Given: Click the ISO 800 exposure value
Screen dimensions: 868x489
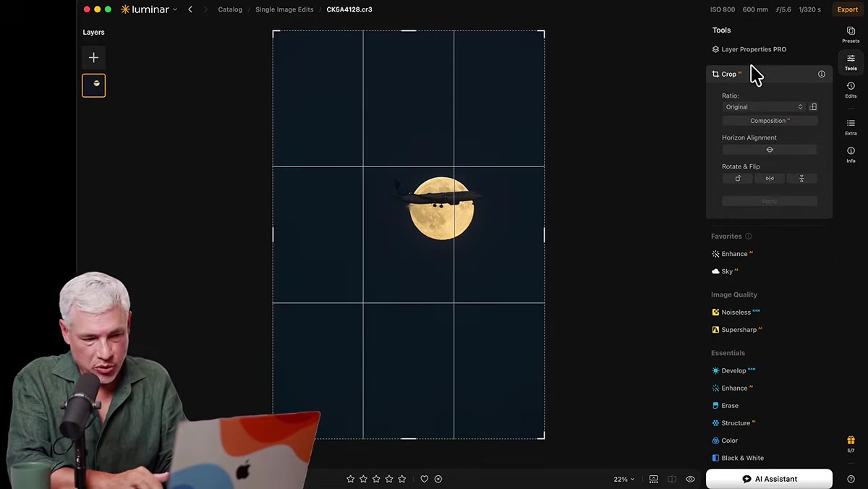Looking at the screenshot, I should point(723,9).
